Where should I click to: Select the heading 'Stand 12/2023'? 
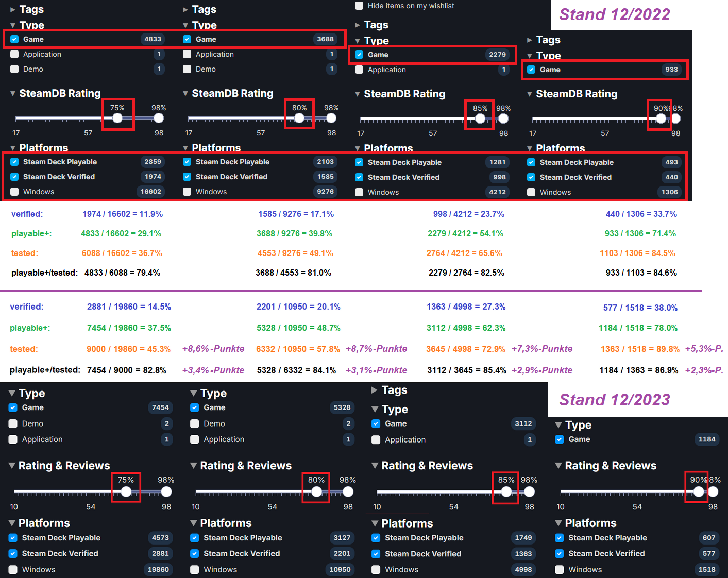[x=615, y=400]
